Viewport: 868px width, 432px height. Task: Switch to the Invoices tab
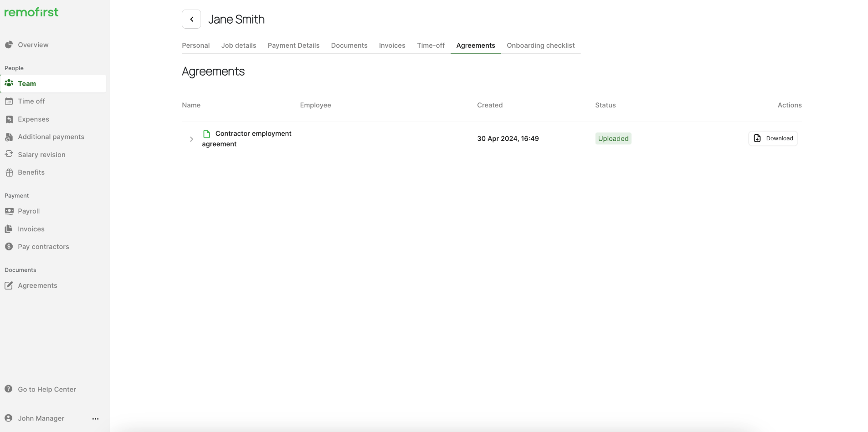click(392, 46)
